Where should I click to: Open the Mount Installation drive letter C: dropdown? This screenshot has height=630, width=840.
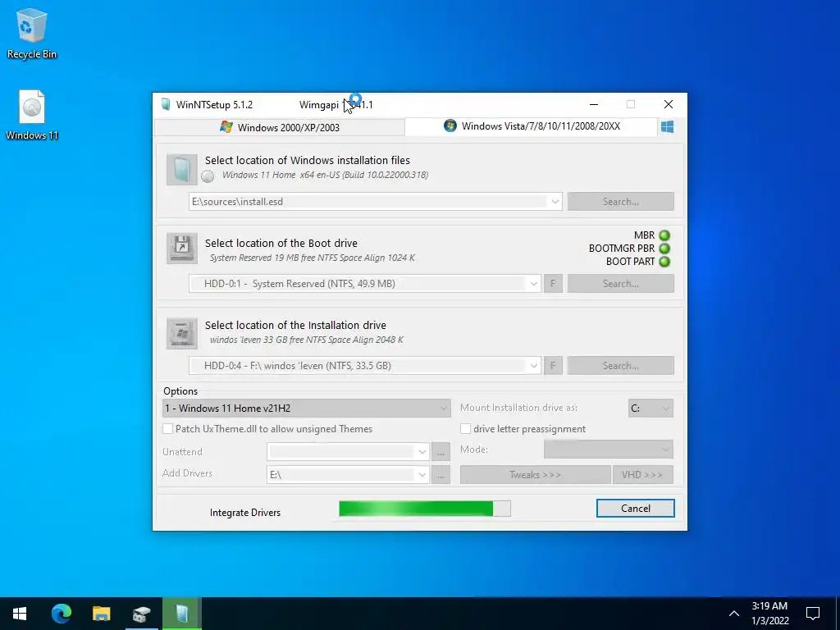(x=651, y=409)
